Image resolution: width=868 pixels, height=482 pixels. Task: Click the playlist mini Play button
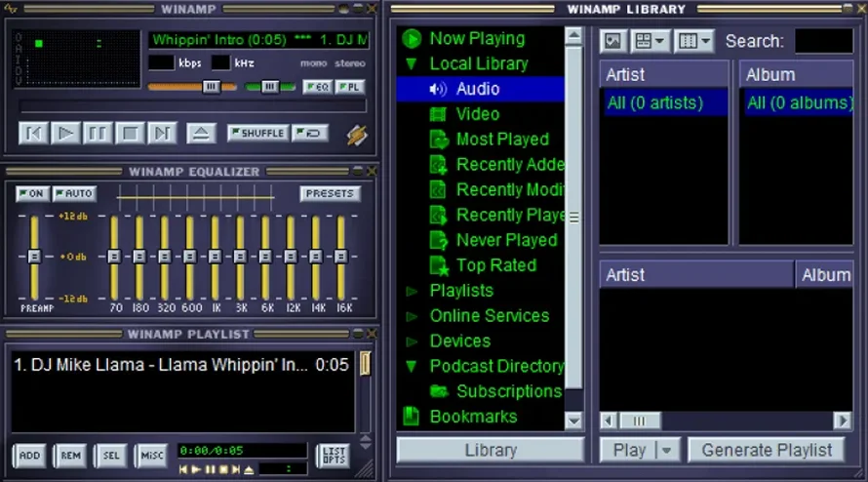coord(196,470)
